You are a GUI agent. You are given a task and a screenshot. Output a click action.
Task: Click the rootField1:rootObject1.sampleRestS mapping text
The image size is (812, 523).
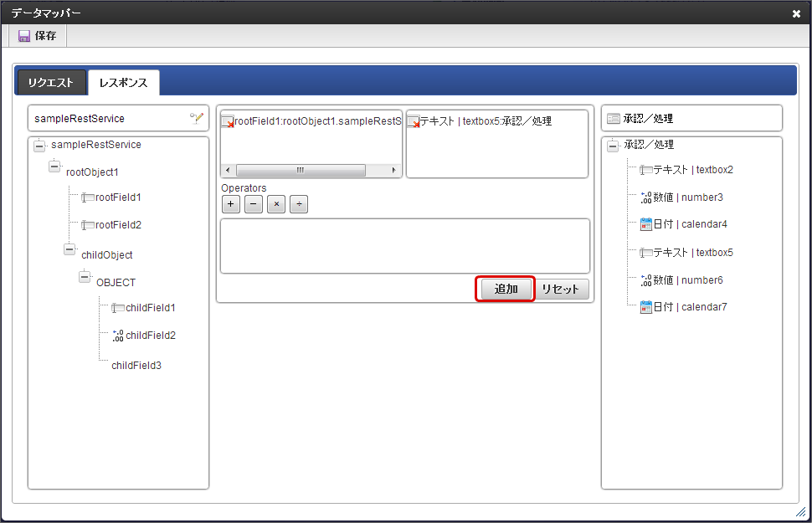(318, 121)
